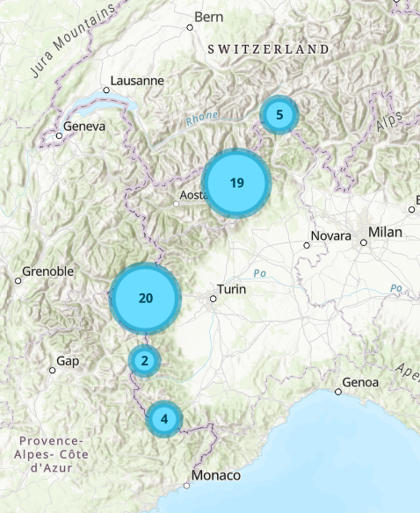
Task: Expand the cluster marker labeled 2
Action: [144, 360]
